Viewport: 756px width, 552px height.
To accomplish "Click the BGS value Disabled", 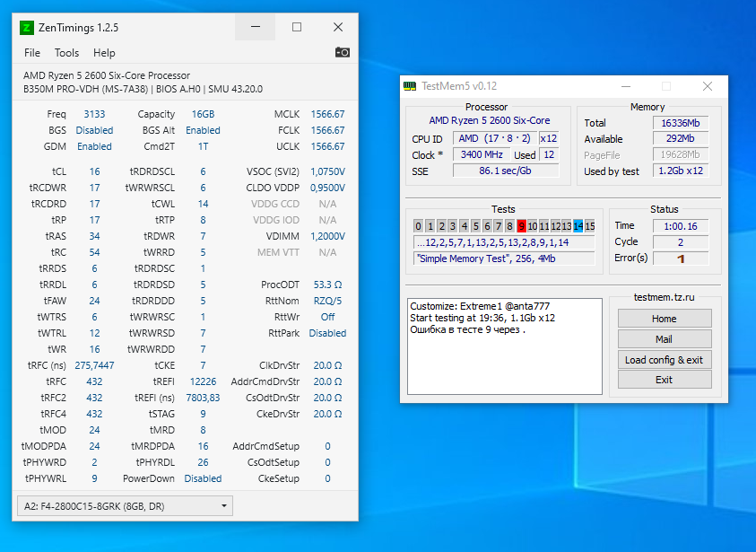I will (94, 130).
